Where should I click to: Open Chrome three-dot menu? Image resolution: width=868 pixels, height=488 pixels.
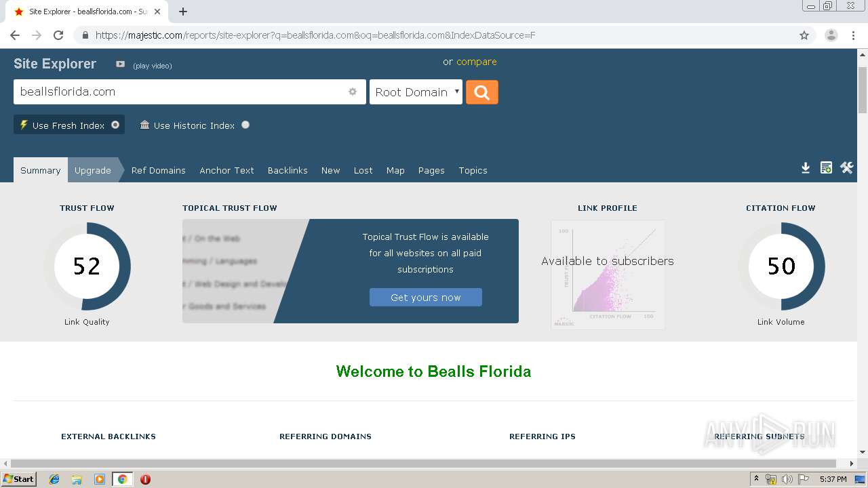tap(853, 35)
